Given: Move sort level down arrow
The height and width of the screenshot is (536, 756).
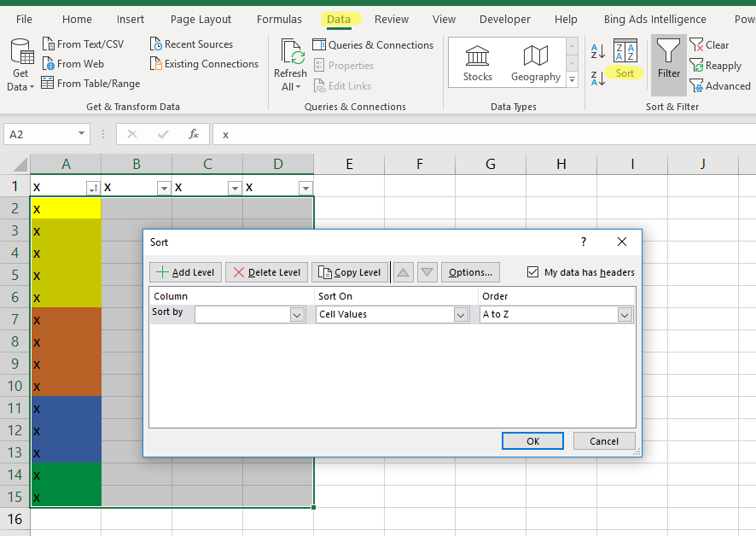Looking at the screenshot, I should point(427,272).
